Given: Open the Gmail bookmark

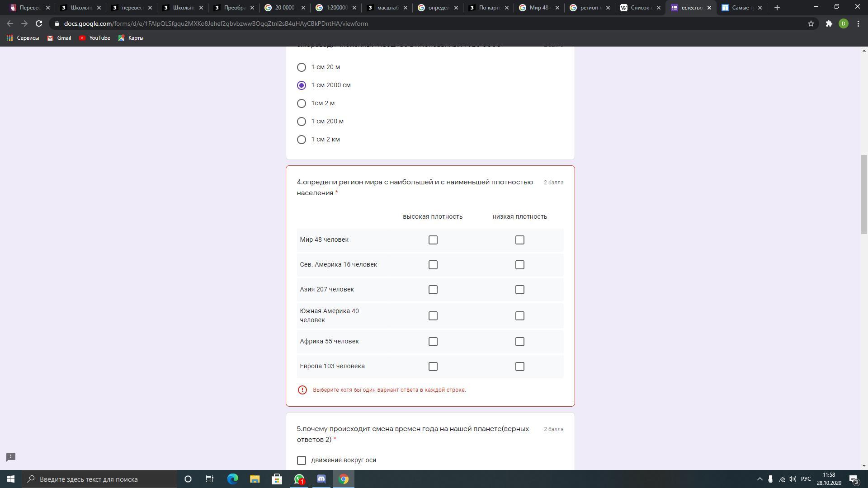Looking at the screenshot, I should 59,38.
